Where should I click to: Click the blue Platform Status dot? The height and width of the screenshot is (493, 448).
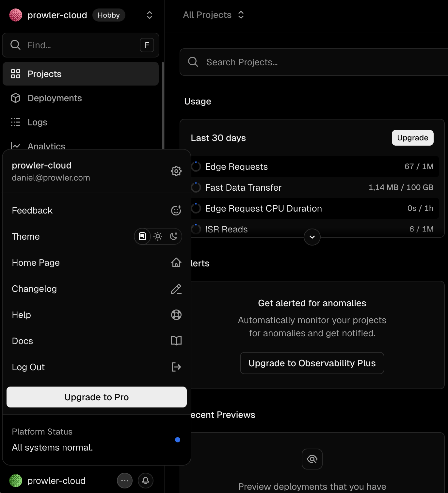pyautogui.click(x=178, y=440)
